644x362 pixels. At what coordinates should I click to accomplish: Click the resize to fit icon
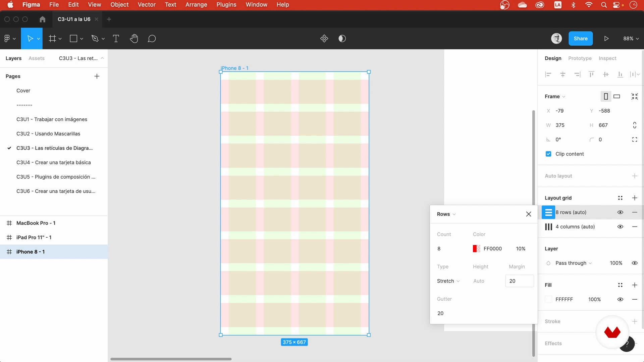click(635, 97)
